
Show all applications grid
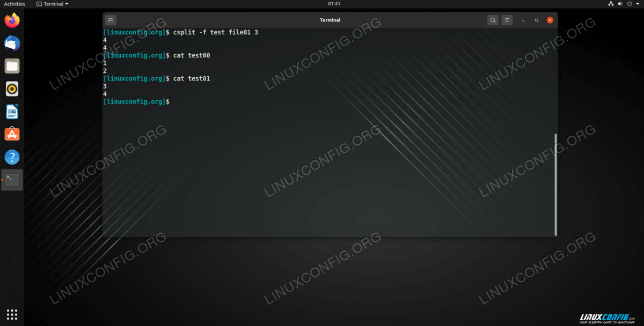click(12, 314)
